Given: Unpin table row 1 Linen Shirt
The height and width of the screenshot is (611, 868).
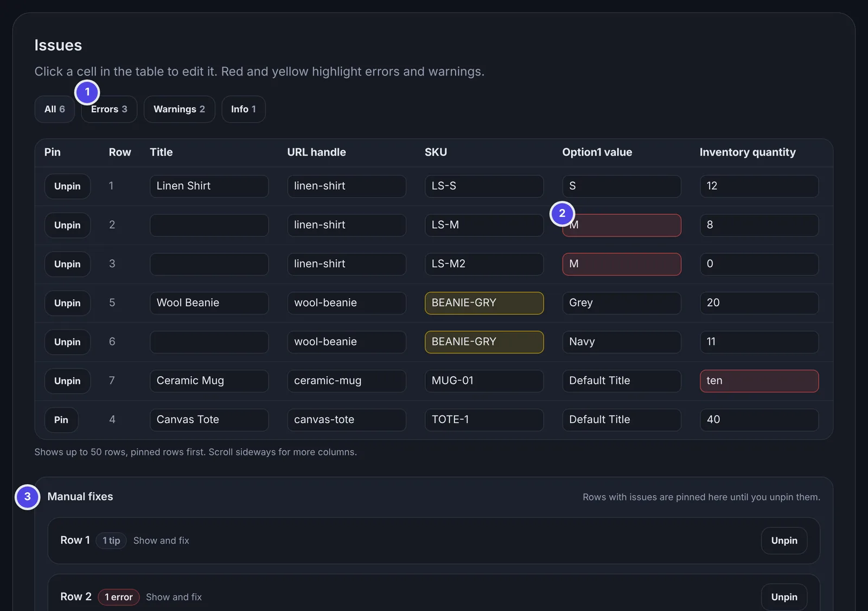Looking at the screenshot, I should pos(67,186).
